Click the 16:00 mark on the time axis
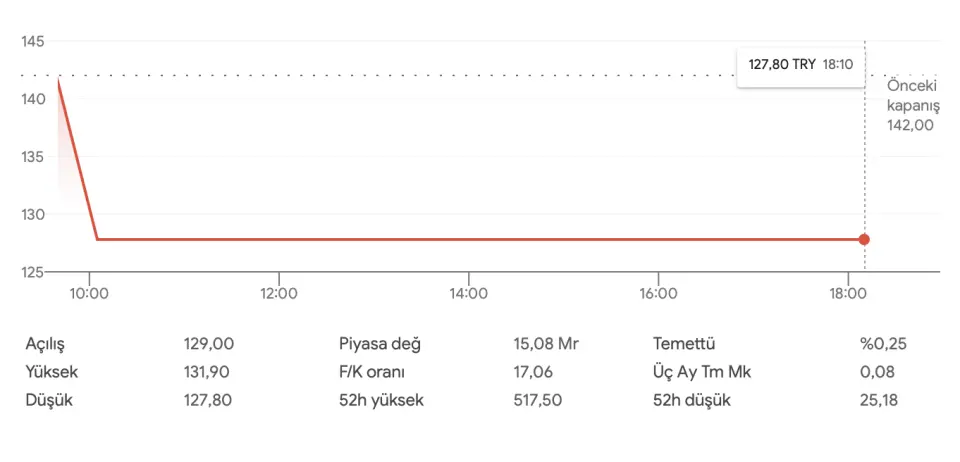Screen dimensions: 960x462 [657, 293]
